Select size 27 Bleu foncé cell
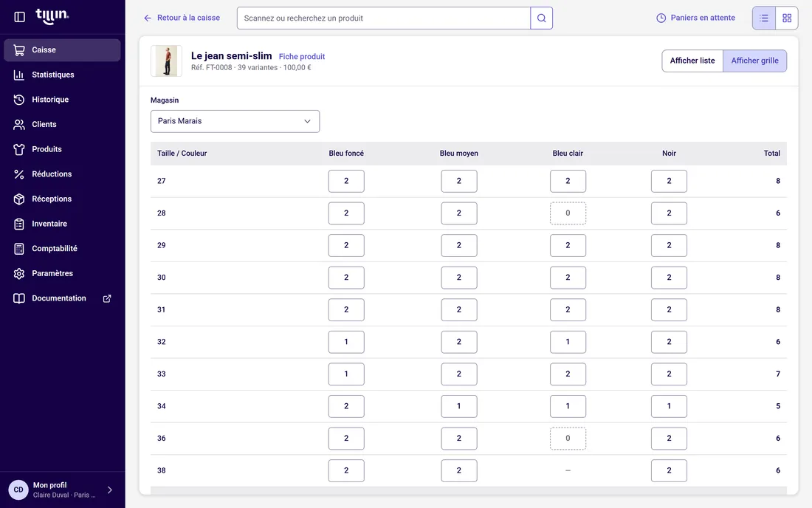Screen dimensions: 812x508 346,181
